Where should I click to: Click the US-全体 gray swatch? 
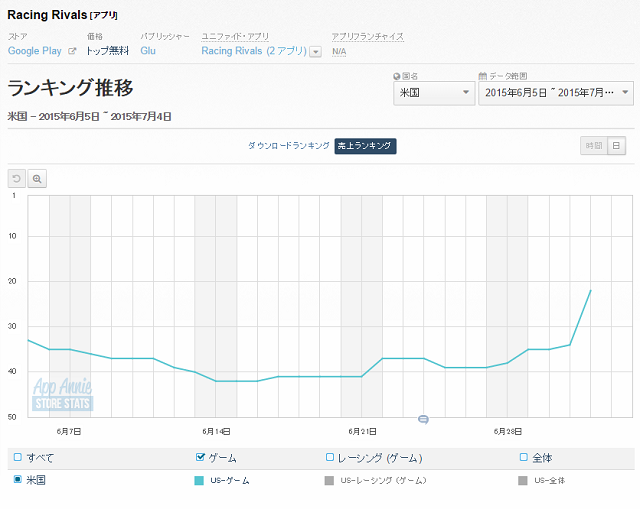522,480
